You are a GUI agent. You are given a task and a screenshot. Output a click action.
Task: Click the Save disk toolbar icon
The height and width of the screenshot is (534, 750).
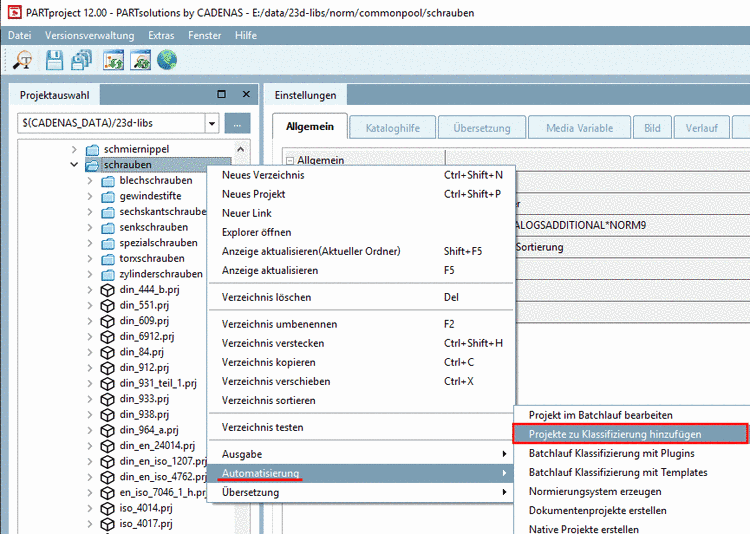tap(54, 61)
